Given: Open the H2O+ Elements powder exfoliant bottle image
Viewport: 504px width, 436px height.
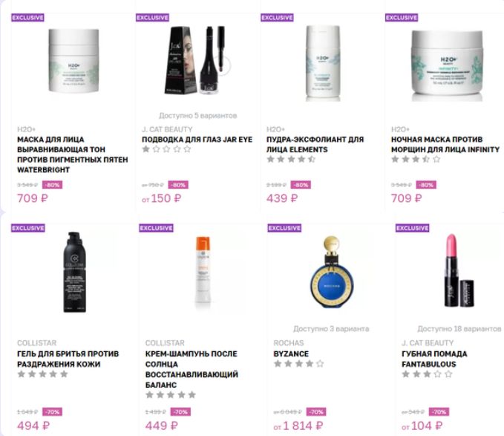Looking at the screenshot, I should tap(323, 61).
